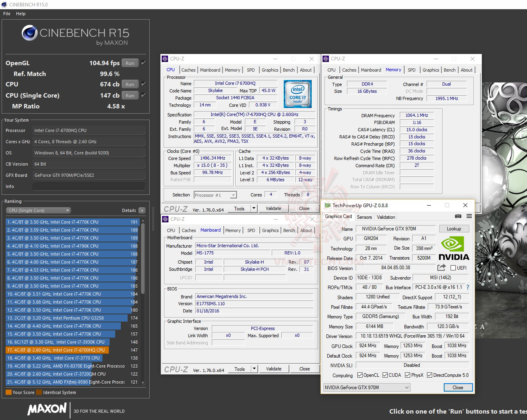Minimize the CPU-Z Mainboard window
Screen dimensions: 527x420
click(x=275, y=219)
